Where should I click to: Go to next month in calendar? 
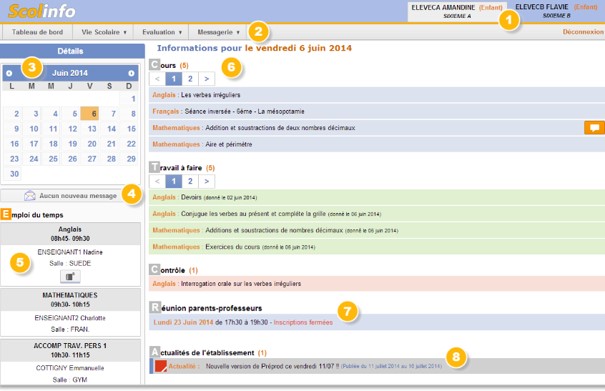pos(131,73)
